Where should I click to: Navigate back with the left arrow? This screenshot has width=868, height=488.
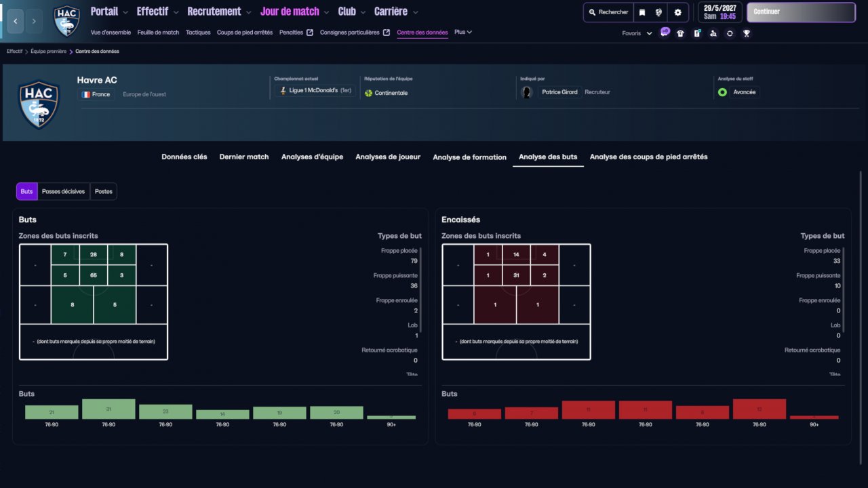point(16,21)
